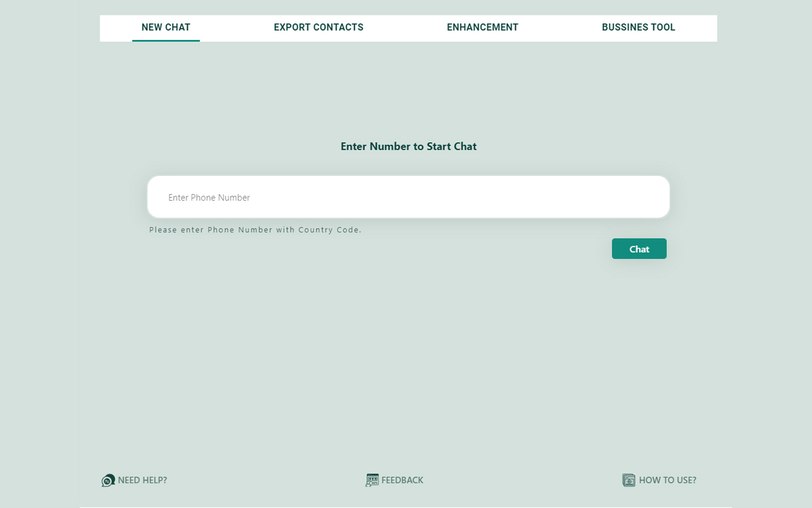This screenshot has width=812, height=508.
Task: Click the Feedback form icon
Action: tap(372, 480)
